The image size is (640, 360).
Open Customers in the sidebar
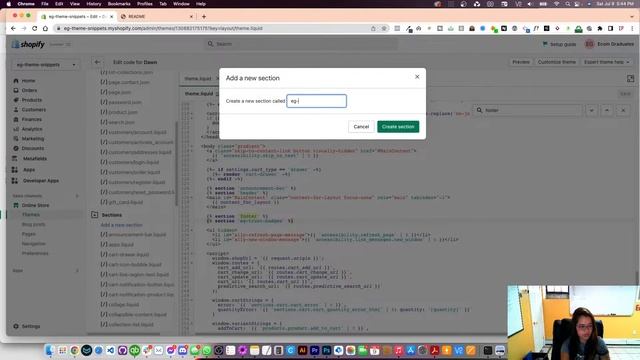coord(33,110)
